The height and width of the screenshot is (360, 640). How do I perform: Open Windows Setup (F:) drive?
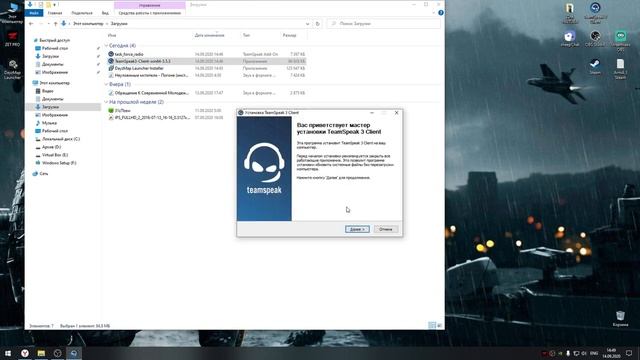click(x=59, y=163)
